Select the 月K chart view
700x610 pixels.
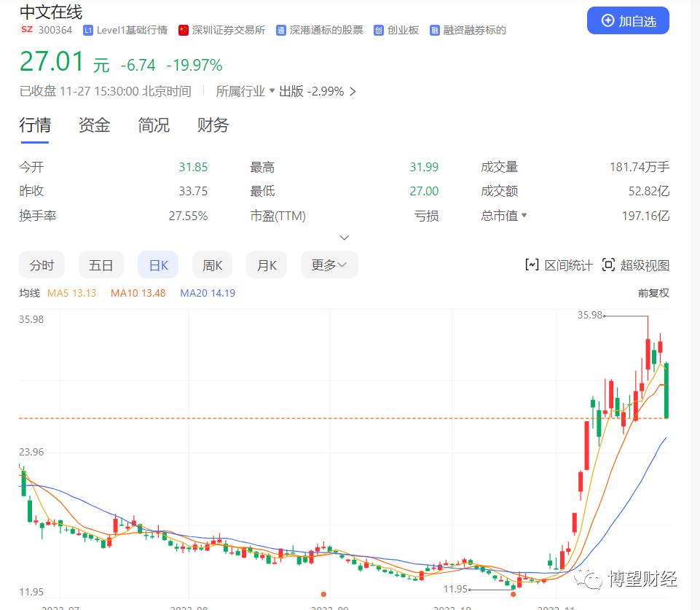click(267, 265)
